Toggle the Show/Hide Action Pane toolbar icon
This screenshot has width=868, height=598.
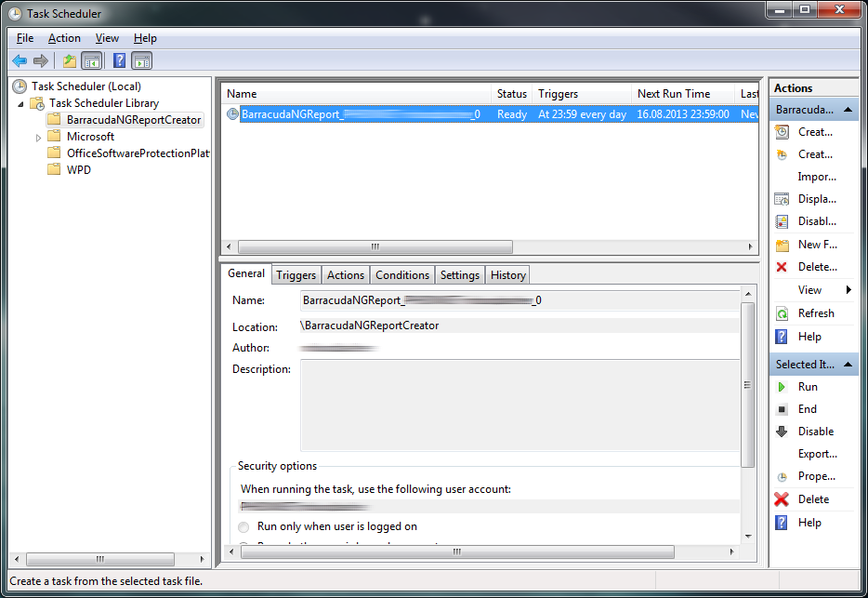[x=141, y=61]
